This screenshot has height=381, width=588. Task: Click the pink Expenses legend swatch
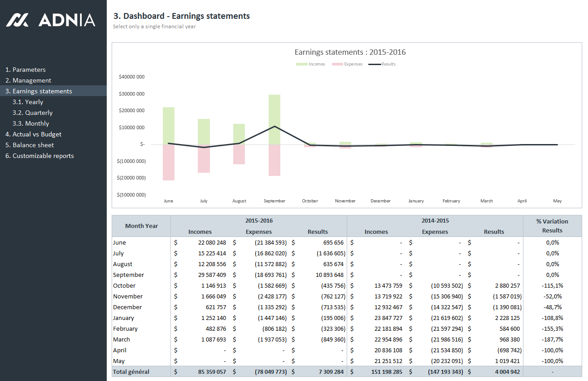pyautogui.click(x=337, y=64)
